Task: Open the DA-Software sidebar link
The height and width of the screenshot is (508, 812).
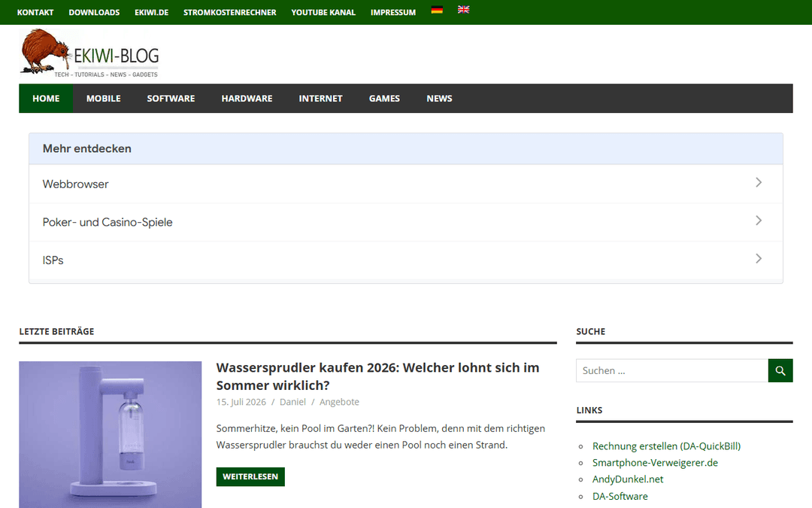Action: pyautogui.click(x=620, y=496)
